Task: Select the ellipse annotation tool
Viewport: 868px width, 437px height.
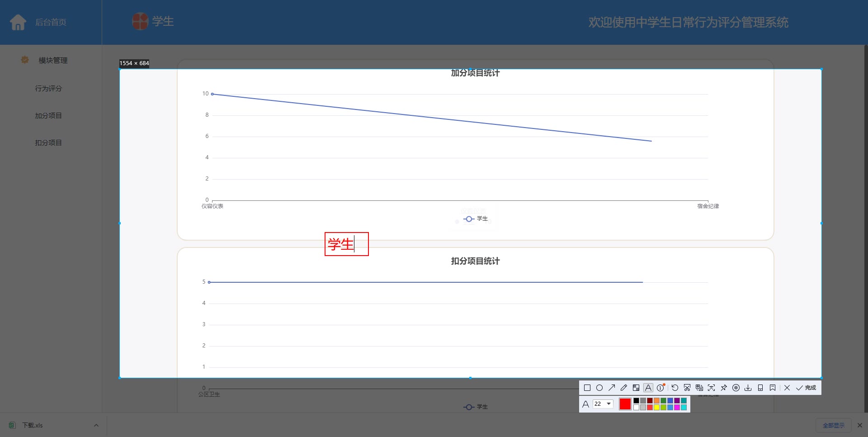Action: tap(599, 388)
